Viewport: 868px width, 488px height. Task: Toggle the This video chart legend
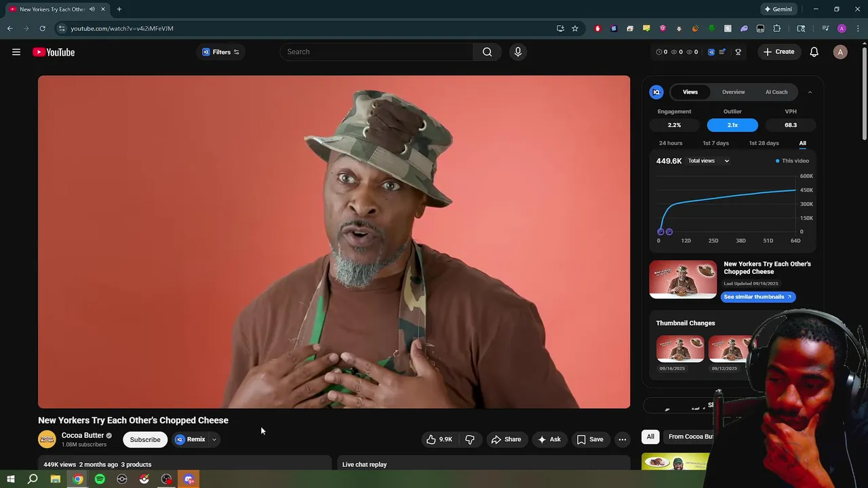click(x=792, y=161)
